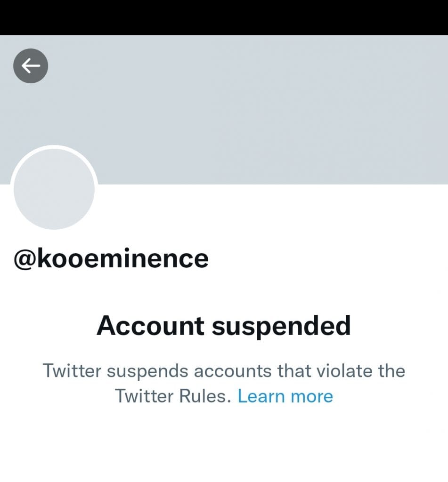
Task: Click "Twitter Rules." text before Learn more
Action: tap(173, 396)
